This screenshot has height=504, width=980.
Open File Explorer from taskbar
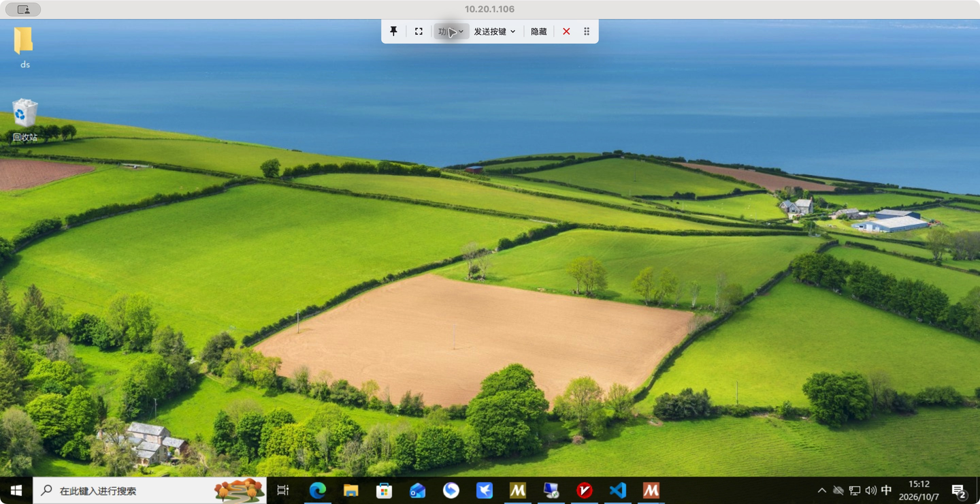[x=350, y=490]
